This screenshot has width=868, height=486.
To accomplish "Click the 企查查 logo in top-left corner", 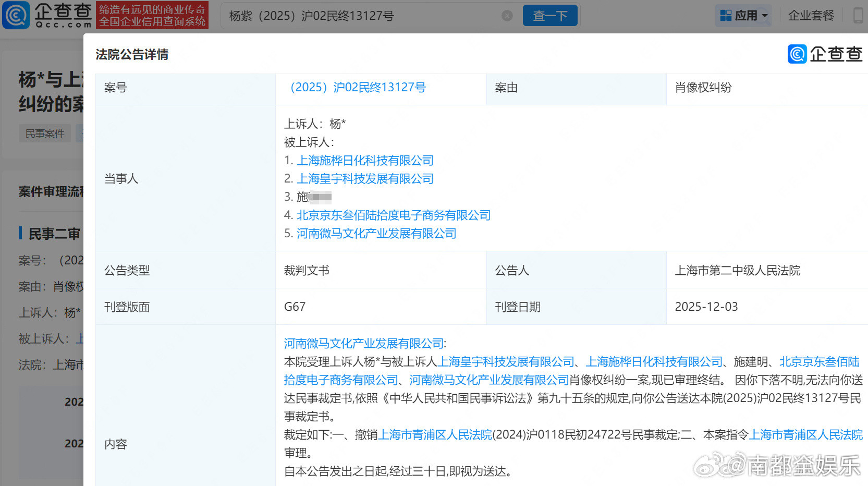I will pos(47,15).
